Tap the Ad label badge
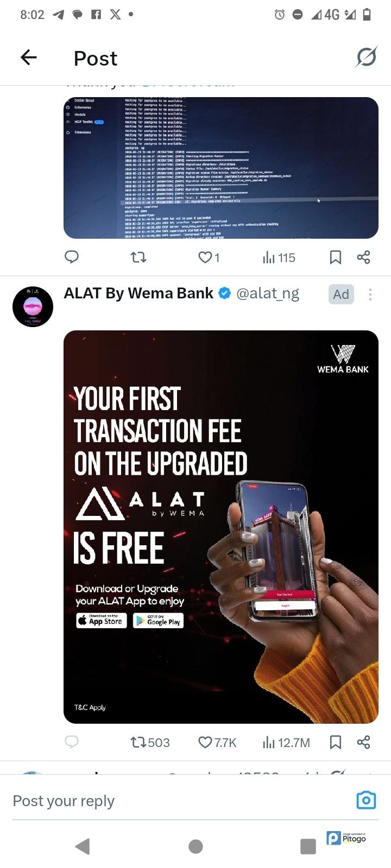391x868 pixels. coord(341,294)
